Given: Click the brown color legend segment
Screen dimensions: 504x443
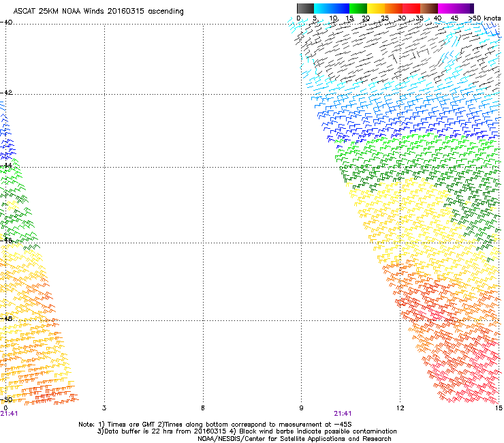Looking at the screenshot, I should (429, 8).
